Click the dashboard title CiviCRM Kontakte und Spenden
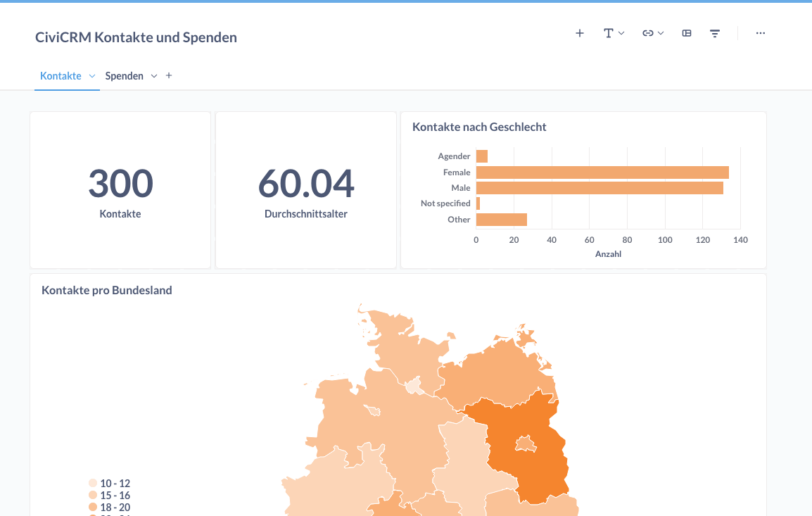The height and width of the screenshot is (516, 812). pos(136,37)
